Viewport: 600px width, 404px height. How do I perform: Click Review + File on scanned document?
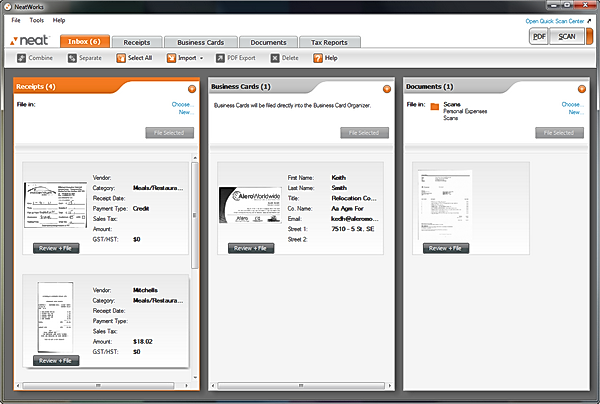446,248
